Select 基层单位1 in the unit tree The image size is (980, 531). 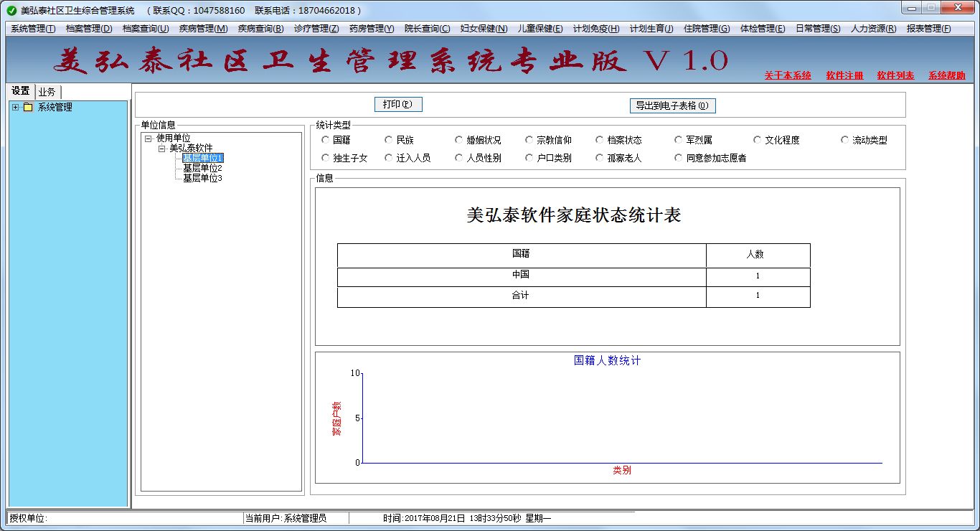pos(203,158)
